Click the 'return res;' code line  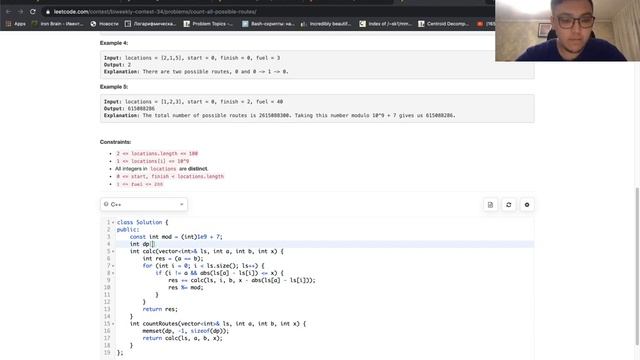(x=160, y=309)
